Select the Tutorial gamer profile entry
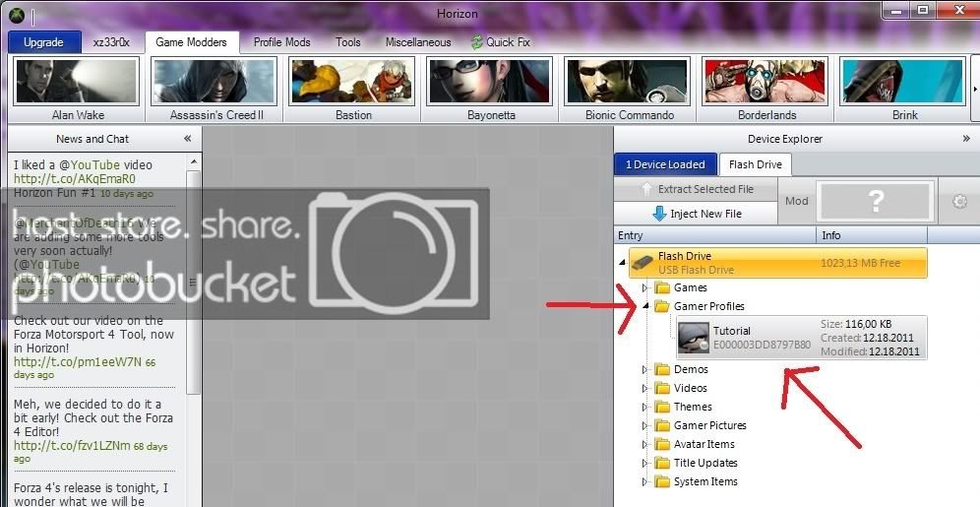Viewport: 980px width, 507px height. (802, 338)
